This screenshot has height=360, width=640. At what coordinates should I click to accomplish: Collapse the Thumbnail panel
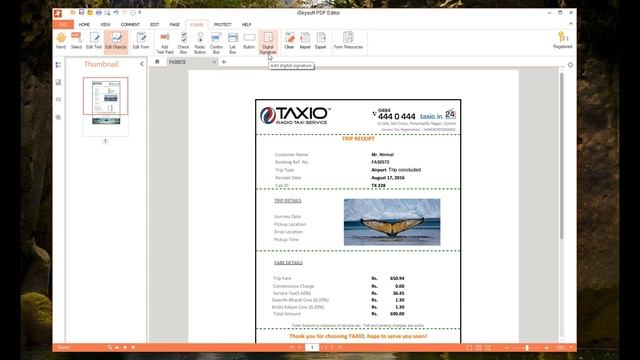pos(142,64)
